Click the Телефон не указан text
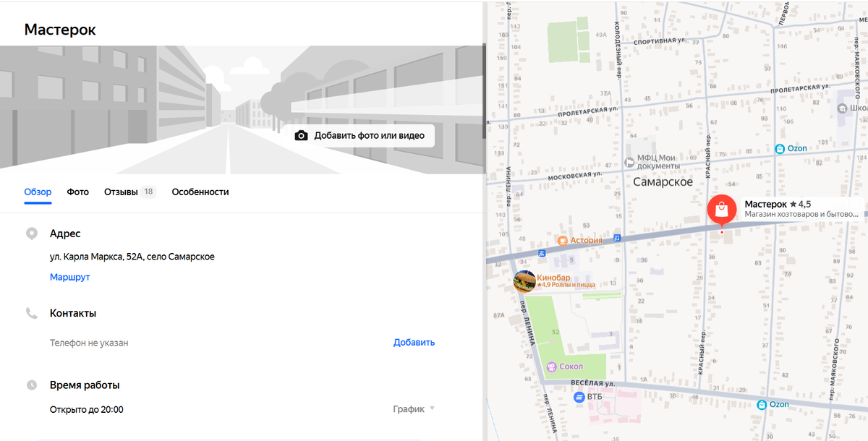The image size is (868, 441). pyautogui.click(x=89, y=343)
